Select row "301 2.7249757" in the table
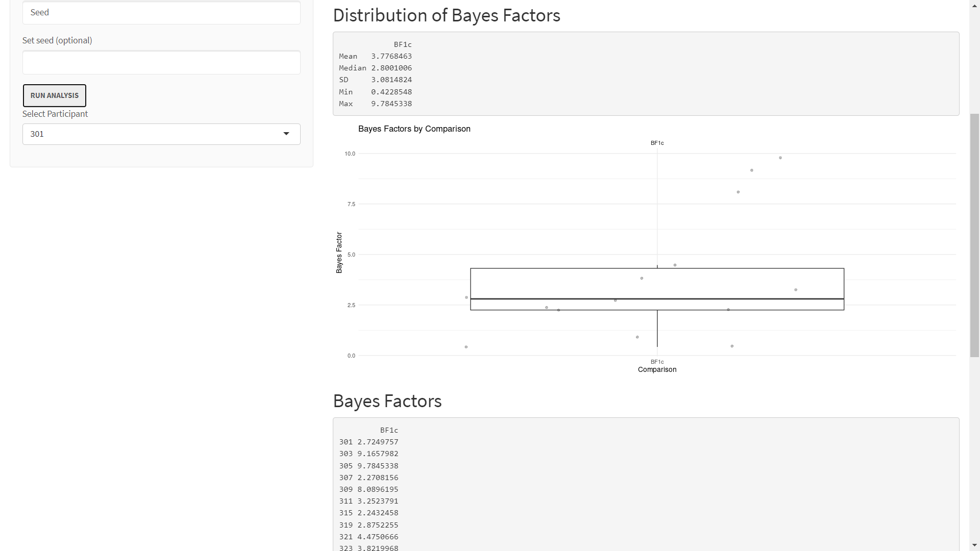Screen dimensions: 980x551 369,442
